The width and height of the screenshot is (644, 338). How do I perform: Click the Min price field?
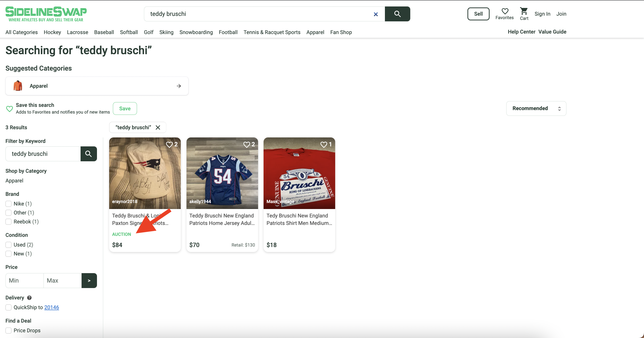point(25,280)
